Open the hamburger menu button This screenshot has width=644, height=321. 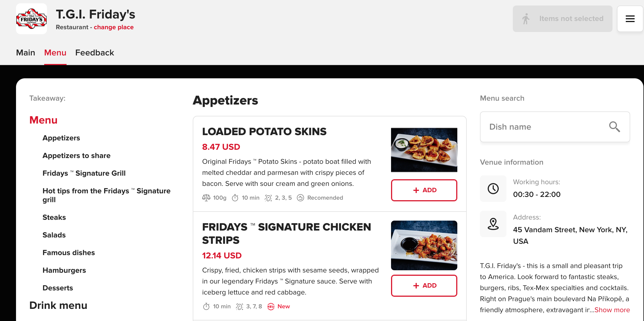click(630, 19)
